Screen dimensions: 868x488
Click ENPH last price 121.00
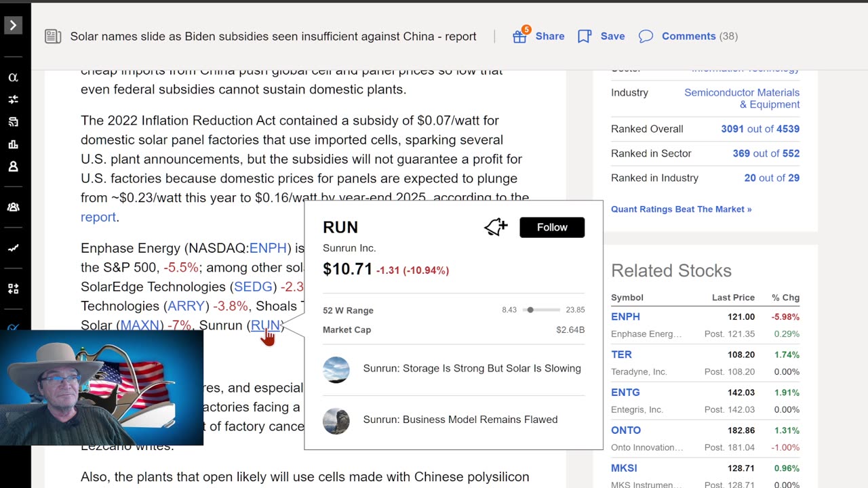[741, 317]
